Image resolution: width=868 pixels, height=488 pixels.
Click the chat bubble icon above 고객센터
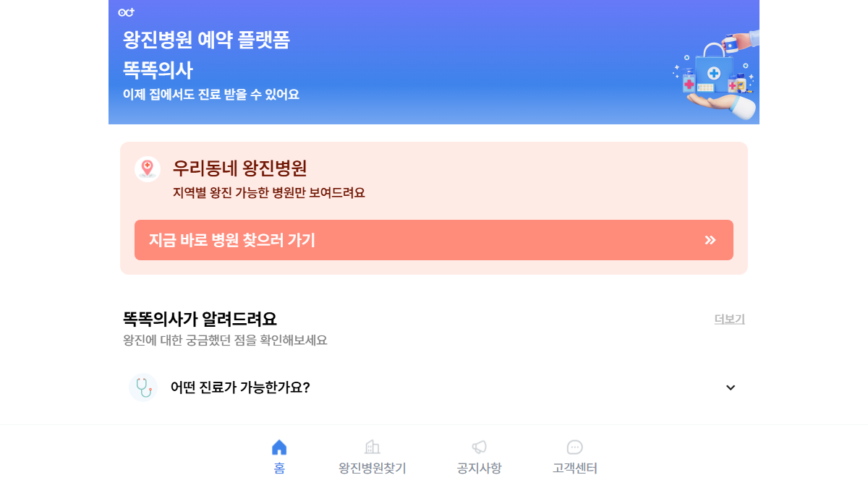(575, 448)
